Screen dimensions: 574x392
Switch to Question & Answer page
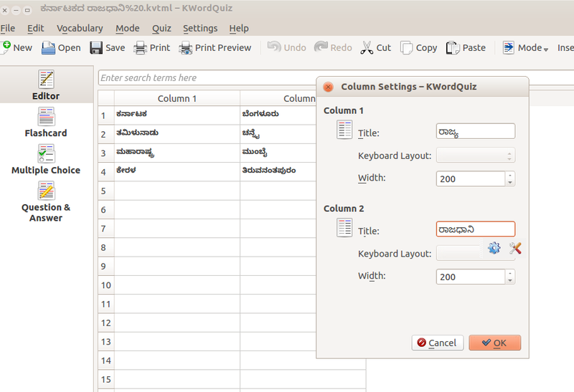(x=46, y=202)
